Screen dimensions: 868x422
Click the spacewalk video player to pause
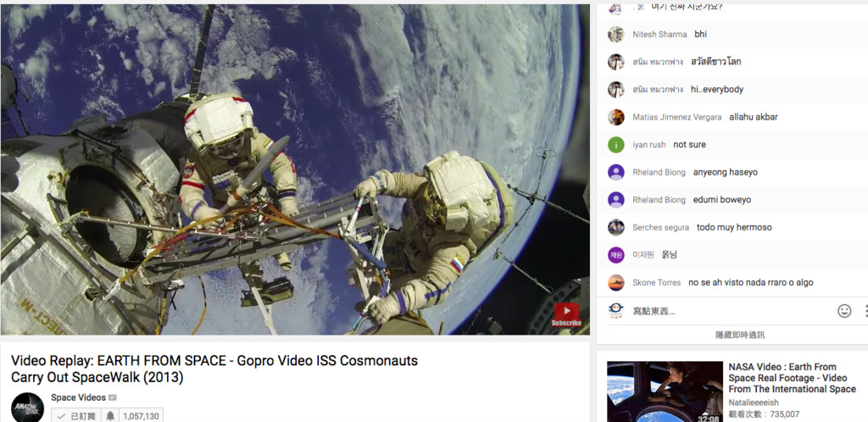[294, 169]
